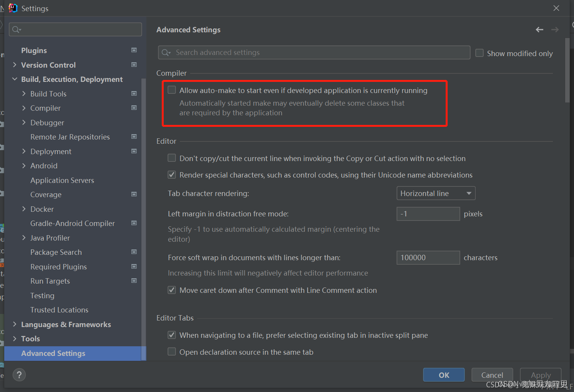574x392 pixels.
Task: Collapse Build, Execution, Deployment section
Action: click(x=15, y=79)
